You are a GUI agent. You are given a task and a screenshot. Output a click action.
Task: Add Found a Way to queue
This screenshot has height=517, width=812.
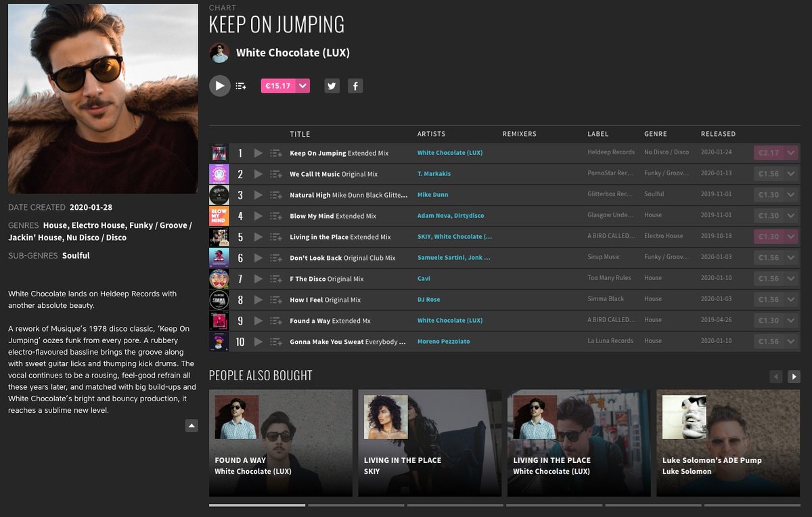pyautogui.click(x=275, y=321)
